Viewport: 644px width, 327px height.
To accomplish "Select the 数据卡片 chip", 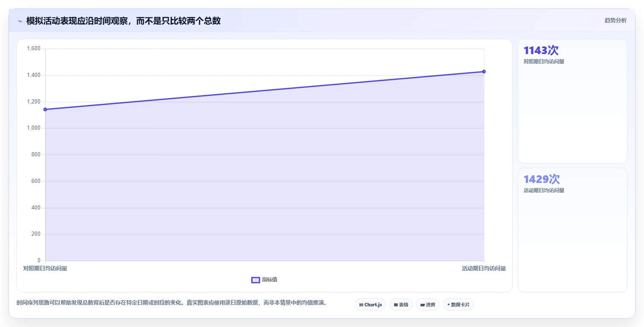I will 458,305.
